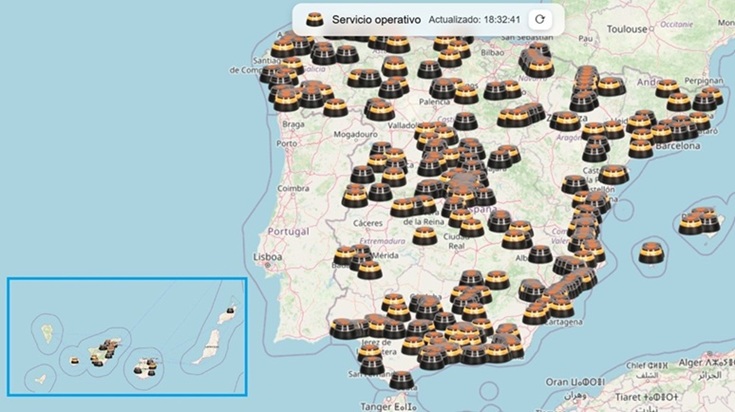Click the beacon icon in the status bar

pyautogui.click(x=314, y=19)
